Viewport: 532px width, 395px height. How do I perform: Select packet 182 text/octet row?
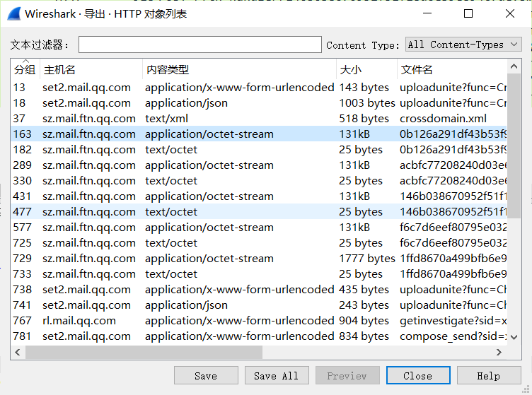[x=259, y=150]
